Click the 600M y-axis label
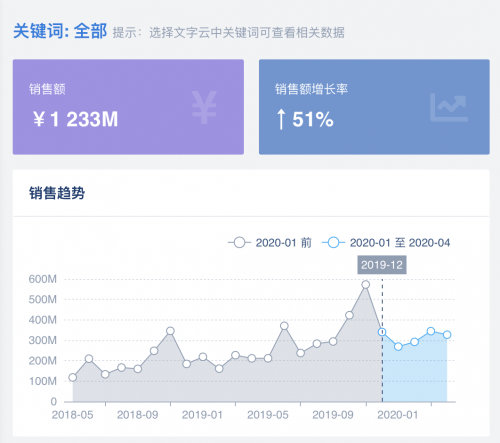The width and height of the screenshot is (500, 443). click(43, 279)
